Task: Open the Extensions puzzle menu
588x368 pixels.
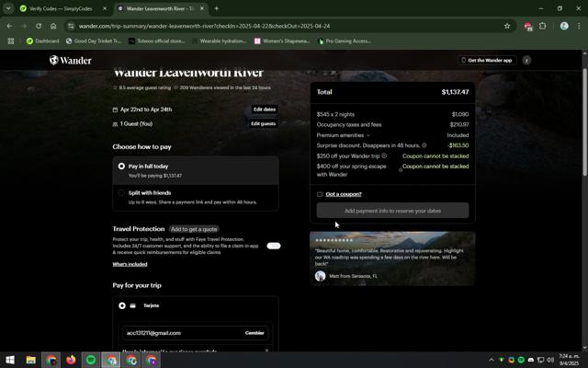Action: [542, 26]
